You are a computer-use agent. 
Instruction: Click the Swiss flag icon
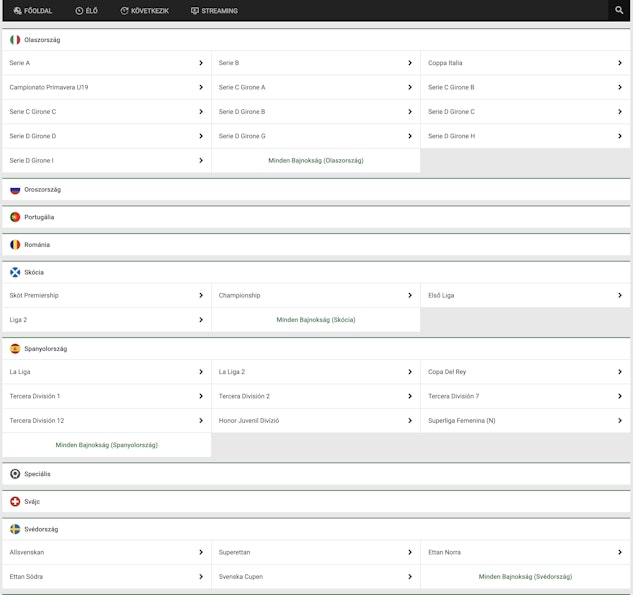coord(15,501)
